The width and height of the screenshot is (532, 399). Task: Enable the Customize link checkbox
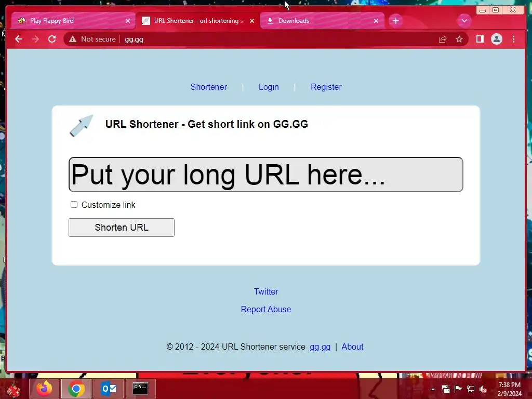(74, 205)
